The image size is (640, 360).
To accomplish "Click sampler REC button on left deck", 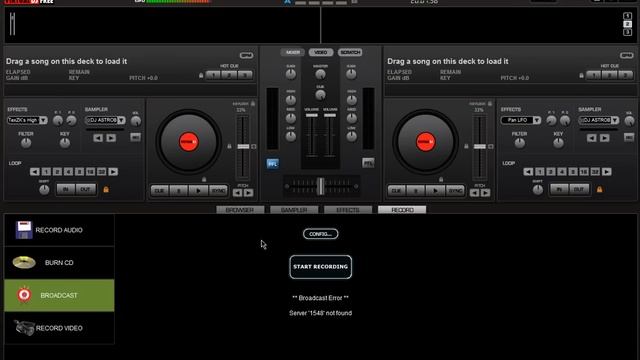I will 136,138.
